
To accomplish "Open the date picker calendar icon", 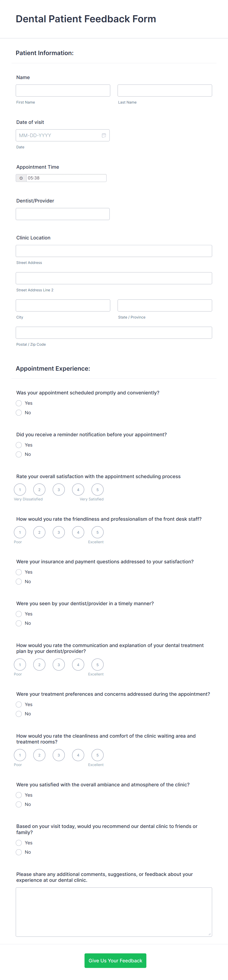I will tap(104, 135).
